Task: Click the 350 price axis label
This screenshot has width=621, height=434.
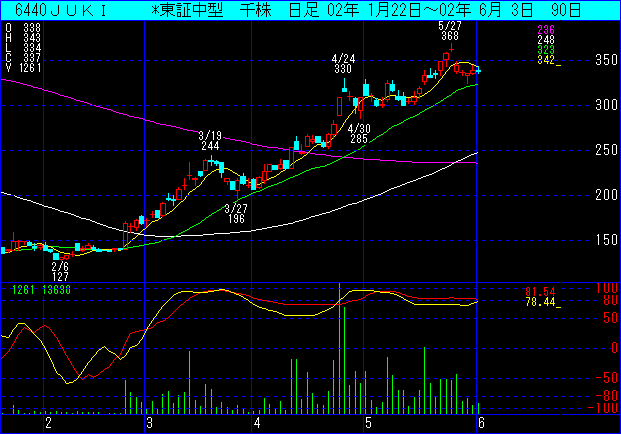Action: coord(606,60)
